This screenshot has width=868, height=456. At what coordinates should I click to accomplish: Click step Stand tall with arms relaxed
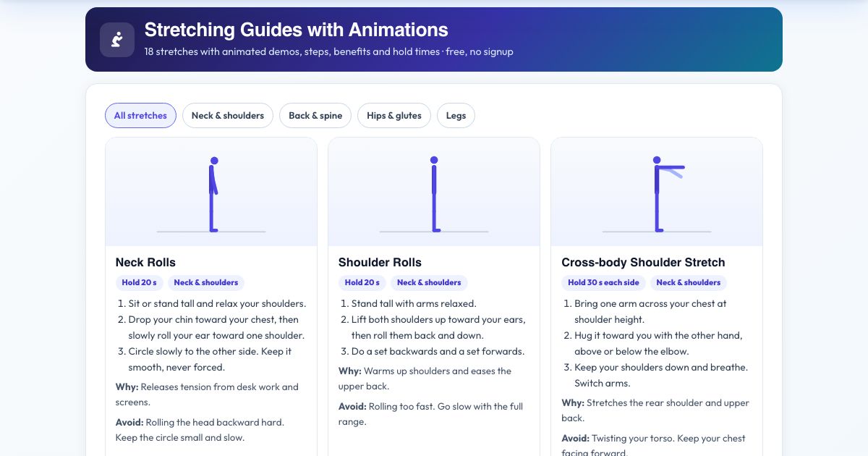coord(414,303)
